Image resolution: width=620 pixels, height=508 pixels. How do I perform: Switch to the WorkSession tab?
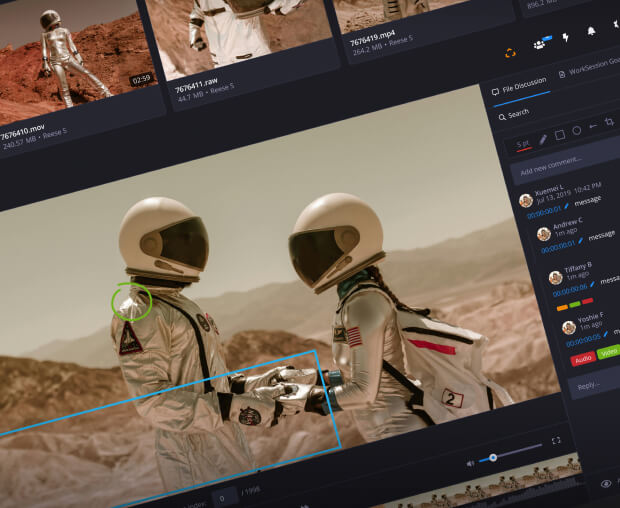point(589,67)
